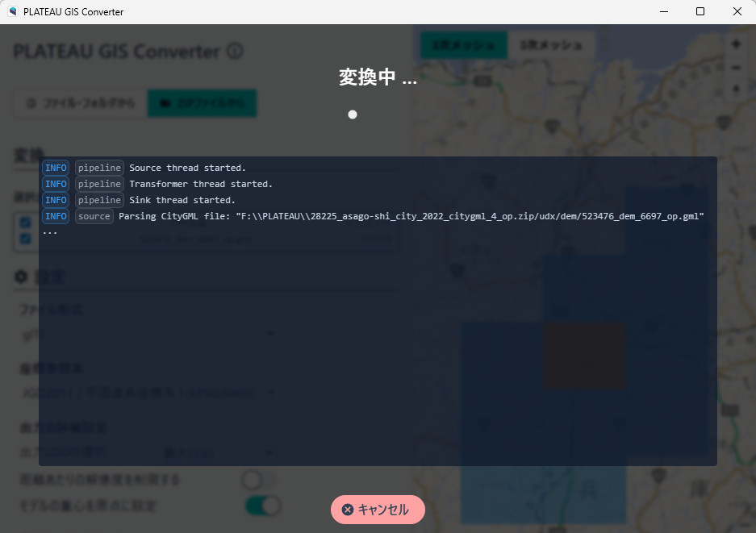The width and height of the screenshot is (756, 533).
Task: Uncheck the second checkbox in the conversion list
Action: click(x=26, y=238)
